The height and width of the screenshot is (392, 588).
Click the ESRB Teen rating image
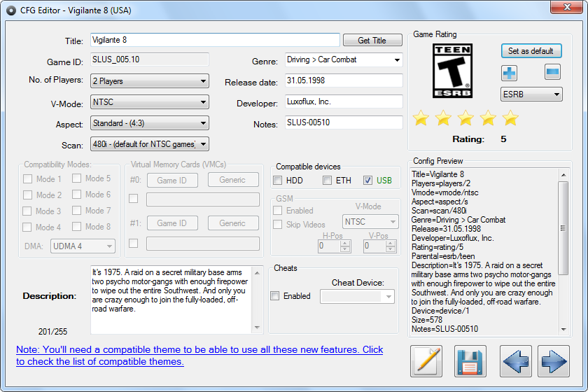pyautogui.click(x=452, y=71)
